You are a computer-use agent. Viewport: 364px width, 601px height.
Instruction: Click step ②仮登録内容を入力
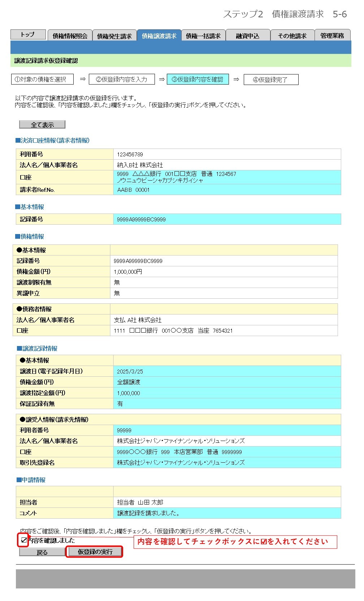coord(122,79)
